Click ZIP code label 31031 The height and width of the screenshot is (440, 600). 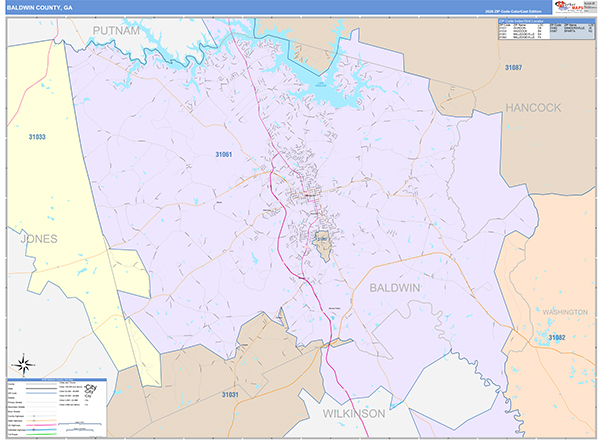(x=230, y=394)
